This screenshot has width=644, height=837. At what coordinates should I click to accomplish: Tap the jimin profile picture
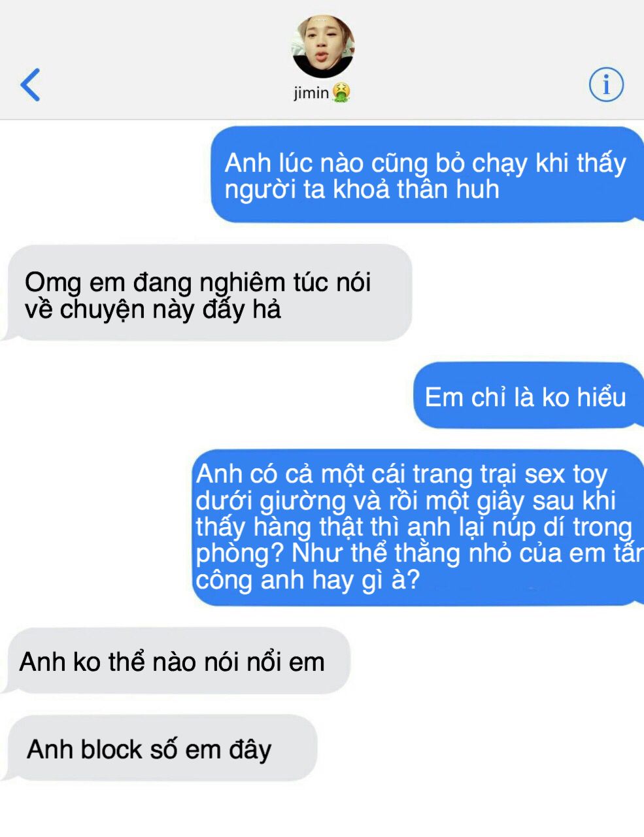(x=322, y=47)
